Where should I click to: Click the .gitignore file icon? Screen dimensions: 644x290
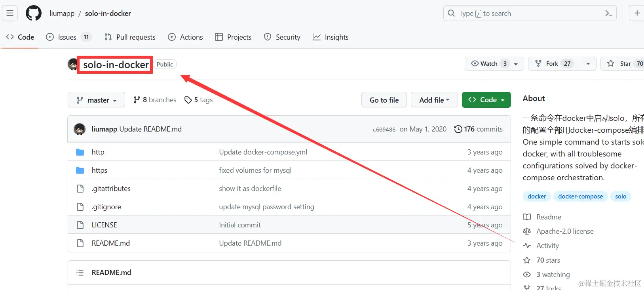(80, 207)
